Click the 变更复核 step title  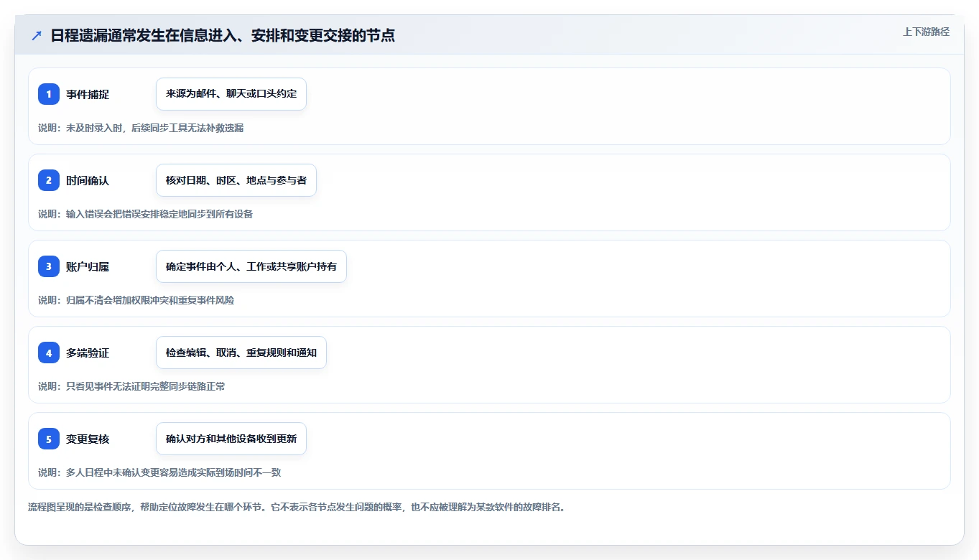[88, 439]
